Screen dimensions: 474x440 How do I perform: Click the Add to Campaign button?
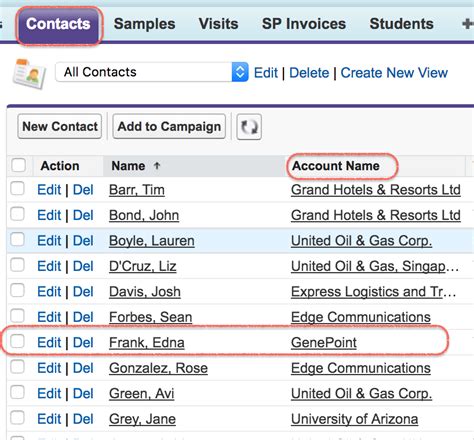click(169, 127)
